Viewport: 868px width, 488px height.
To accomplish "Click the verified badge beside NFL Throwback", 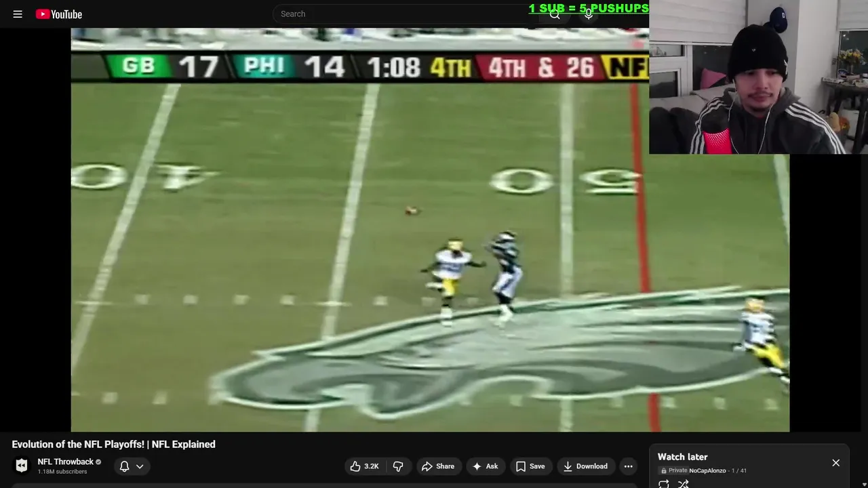I will pos(98,462).
